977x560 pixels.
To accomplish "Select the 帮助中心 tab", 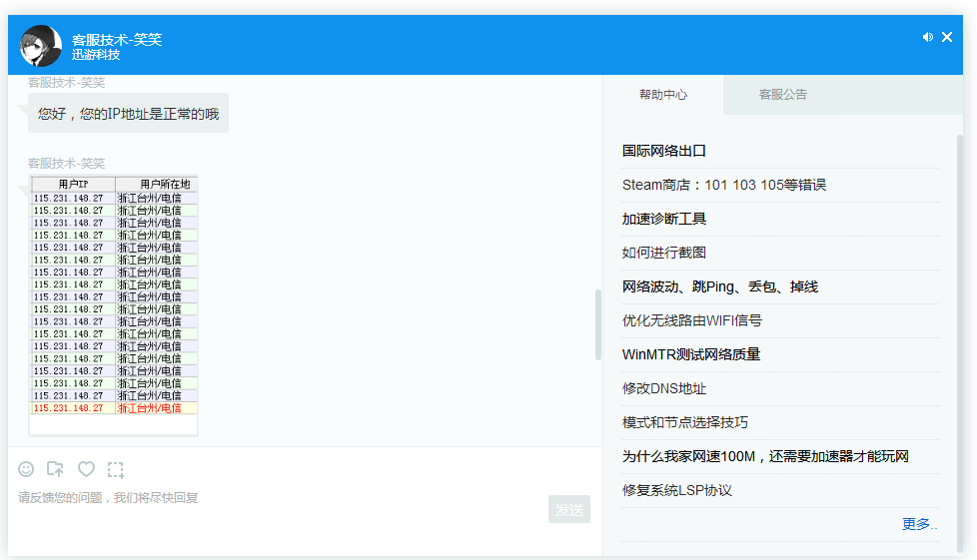I will [663, 95].
